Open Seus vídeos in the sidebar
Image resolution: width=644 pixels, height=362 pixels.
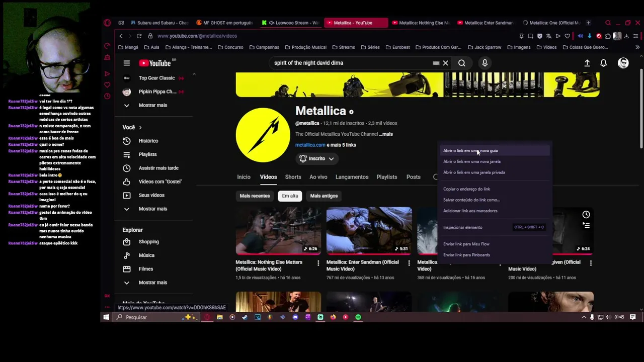tap(151, 195)
